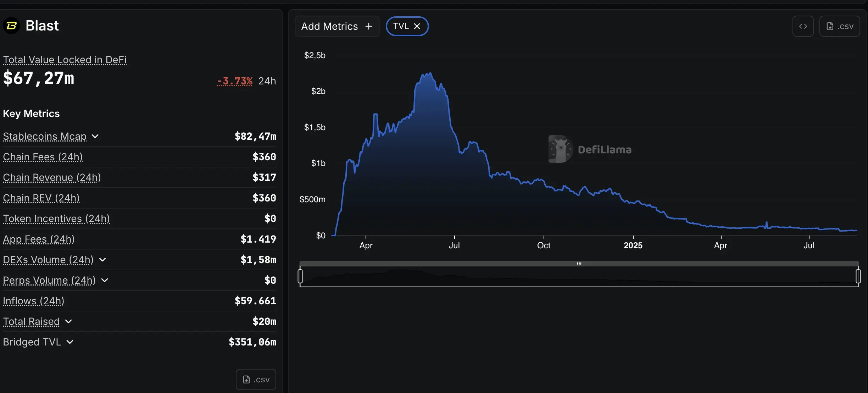The width and height of the screenshot is (868, 393).
Task: Expand the Bridged TVL chevron
Action: click(70, 342)
